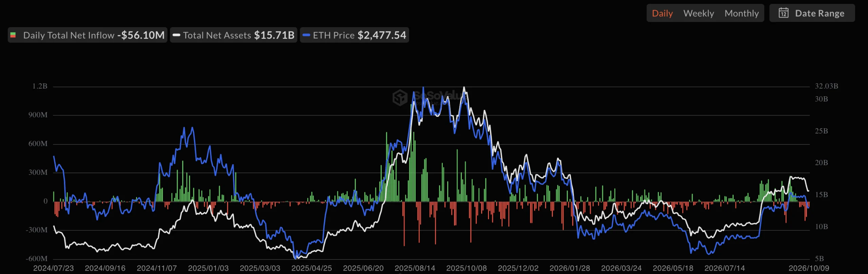868x274 pixels.
Task: Click the -$56.10M net inflow value
Action: coord(141,35)
